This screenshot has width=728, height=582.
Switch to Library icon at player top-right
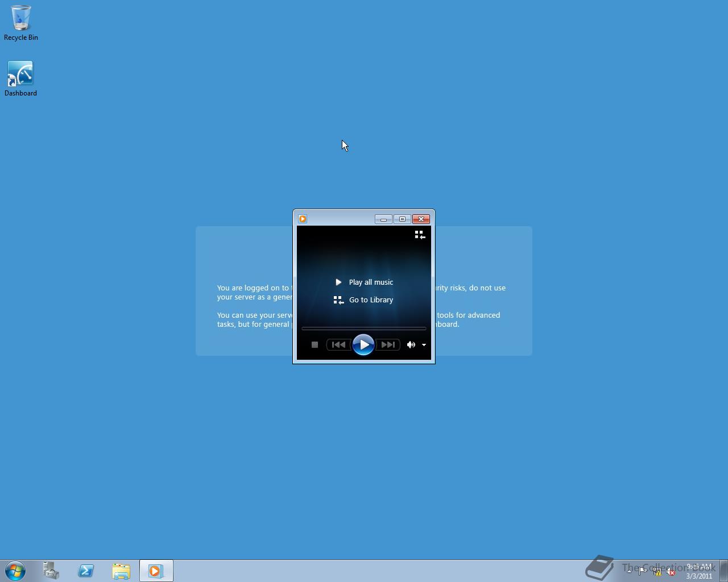[420, 235]
